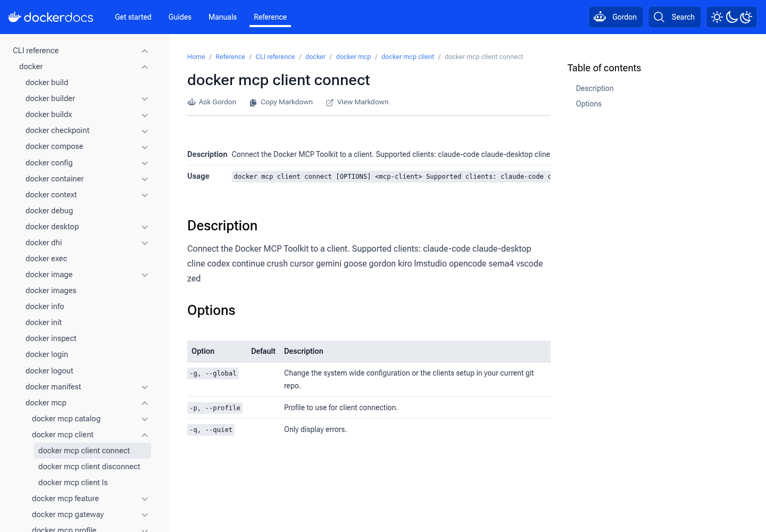The height and width of the screenshot is (532, 766).
Task: Open View Markdown link
Action: click(357, 102)
